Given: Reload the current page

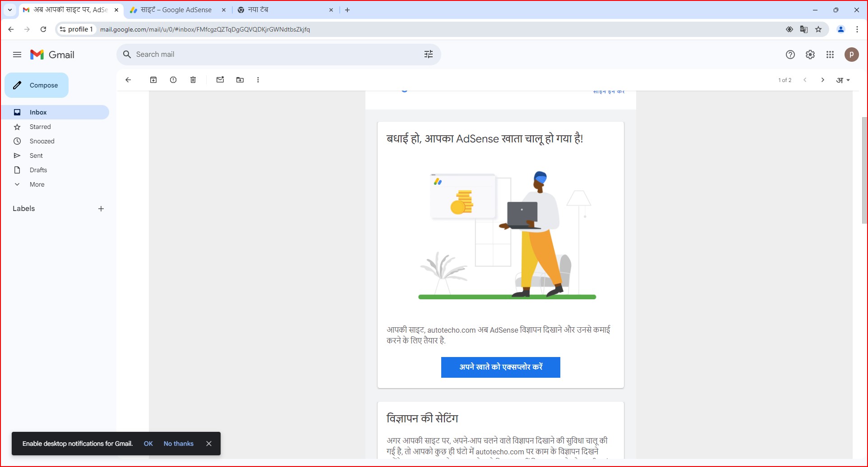Looking at the screenshot, I should pyautogui.click(x=43, y=29).
